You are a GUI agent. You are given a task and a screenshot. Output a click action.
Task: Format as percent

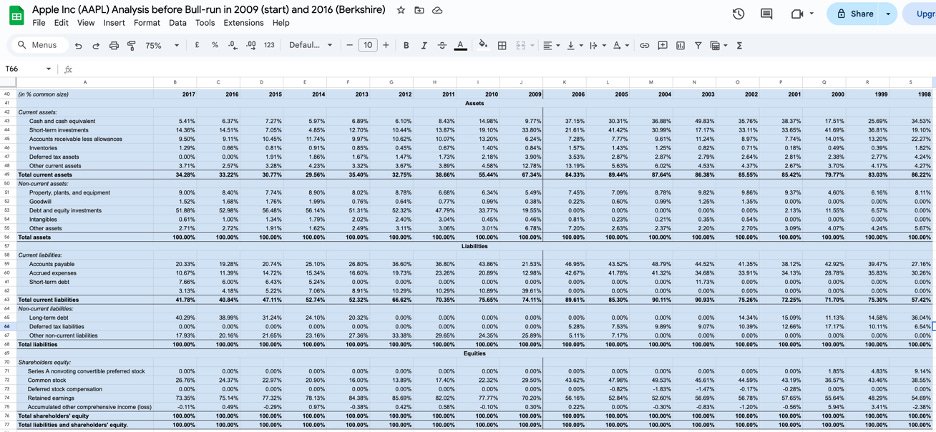point(215,45)
